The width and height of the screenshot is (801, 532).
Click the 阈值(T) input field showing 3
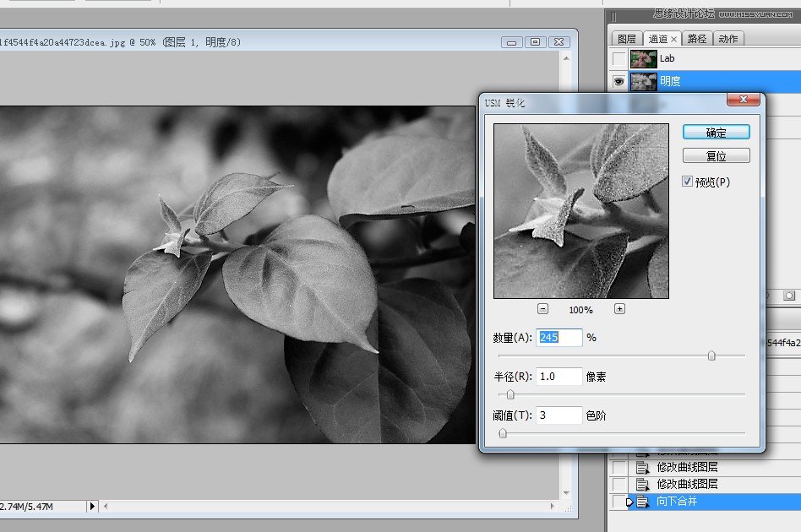559,415
